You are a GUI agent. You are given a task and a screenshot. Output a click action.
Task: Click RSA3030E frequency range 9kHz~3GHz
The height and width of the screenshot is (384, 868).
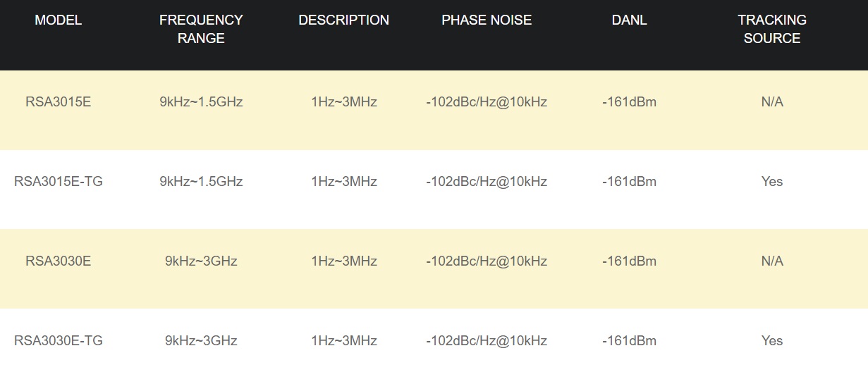201,261
